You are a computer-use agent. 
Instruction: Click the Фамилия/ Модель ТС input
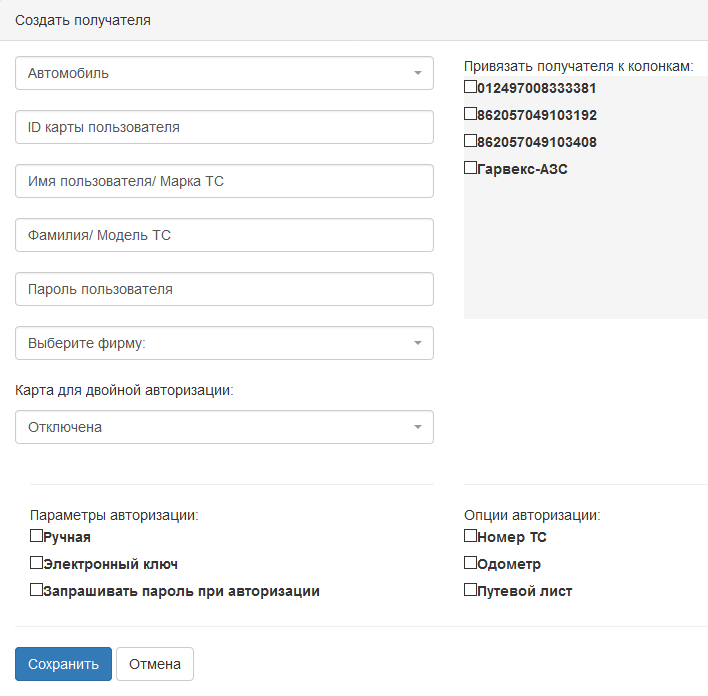point(224,235)
